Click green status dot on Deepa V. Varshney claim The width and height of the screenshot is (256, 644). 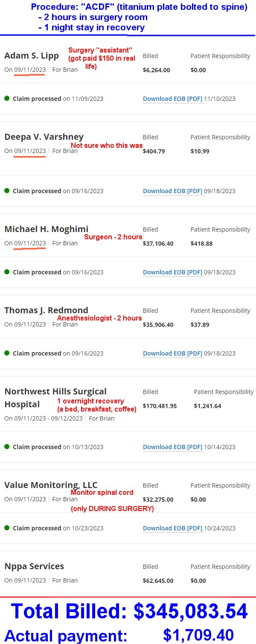click(7, 191)
